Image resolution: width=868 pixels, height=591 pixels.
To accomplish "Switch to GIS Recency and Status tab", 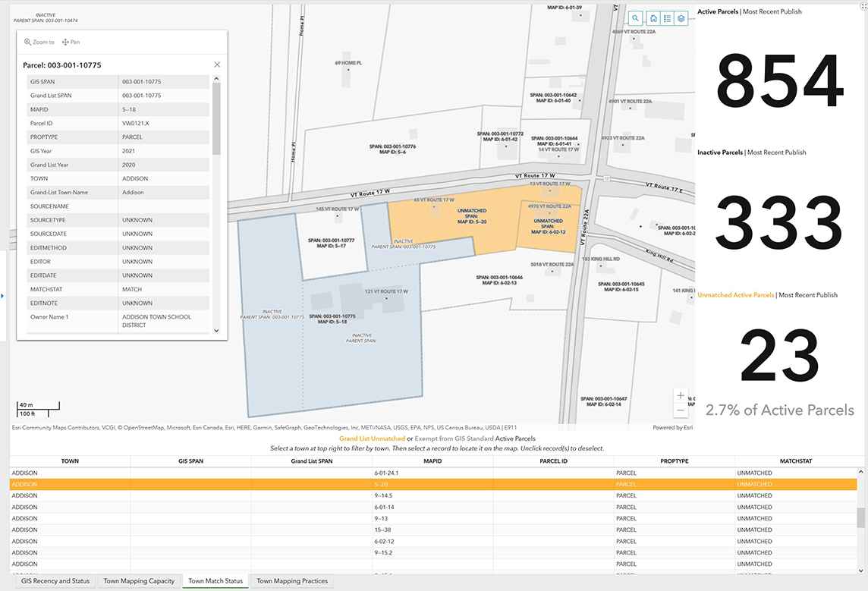I will 55,581.
